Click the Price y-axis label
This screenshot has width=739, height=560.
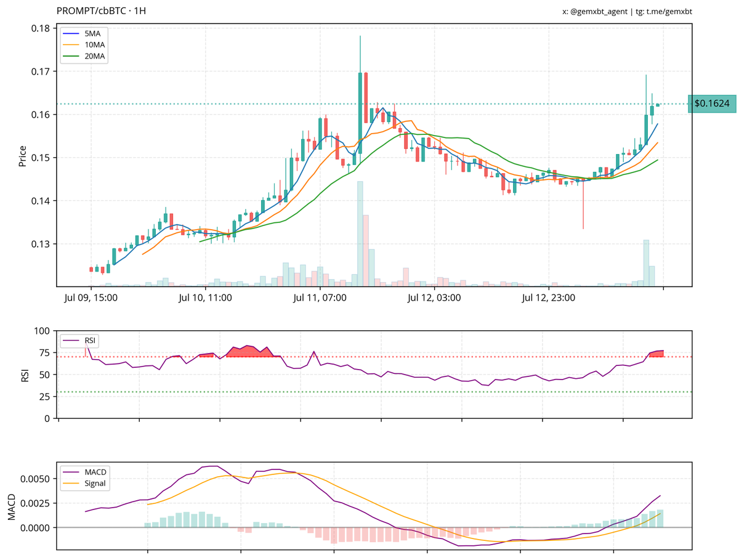click(x=22, y=156)
